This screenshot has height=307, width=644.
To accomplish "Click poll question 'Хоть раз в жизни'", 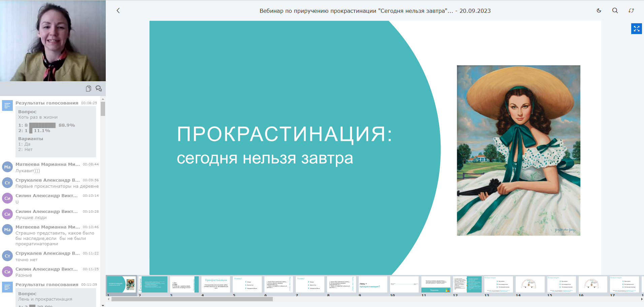I will 38,117.
